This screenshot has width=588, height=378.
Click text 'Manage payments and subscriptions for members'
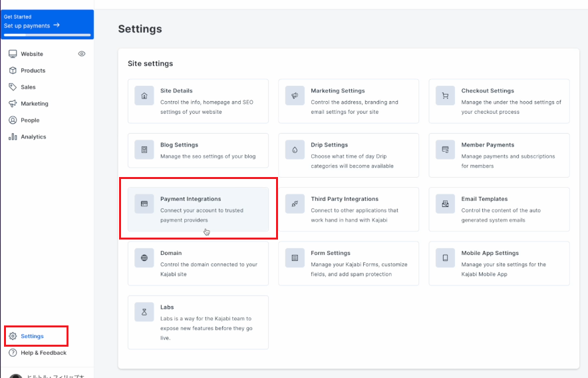click(x=508, y=161)
